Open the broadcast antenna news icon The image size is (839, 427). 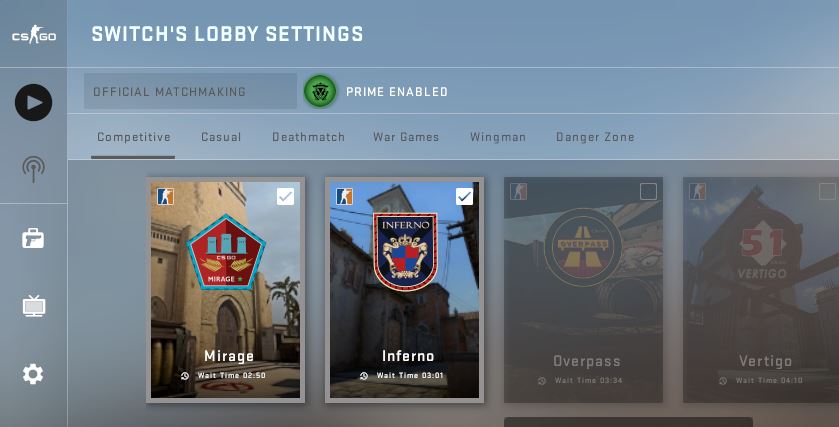click(33, 169)
